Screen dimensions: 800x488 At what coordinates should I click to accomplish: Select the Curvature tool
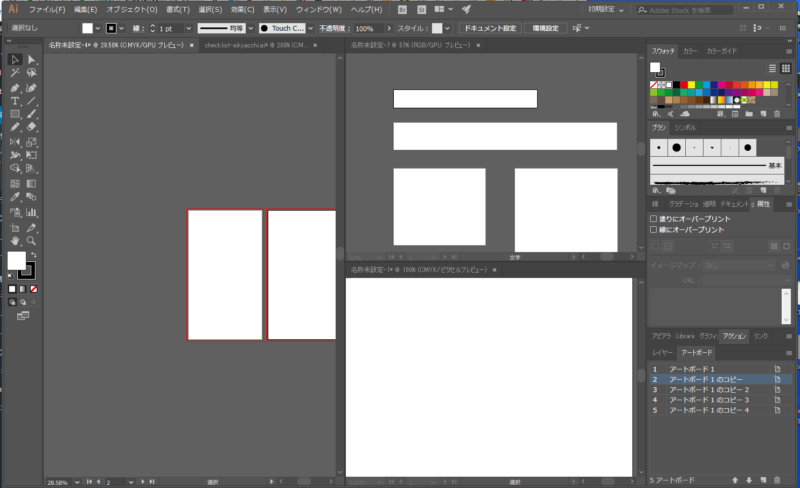31,88
